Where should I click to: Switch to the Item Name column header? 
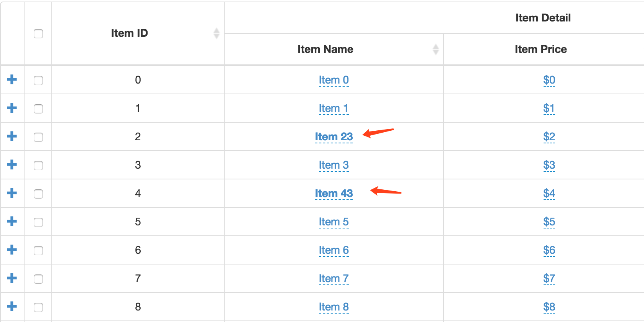coord(325,49)
